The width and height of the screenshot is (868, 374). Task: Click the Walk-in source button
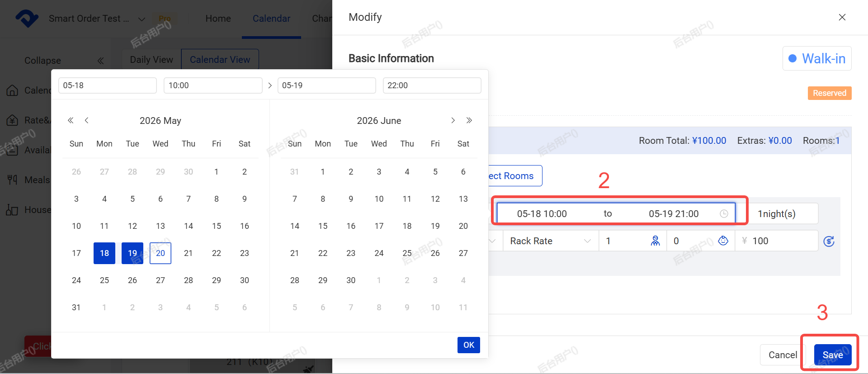tap(817, 58)
